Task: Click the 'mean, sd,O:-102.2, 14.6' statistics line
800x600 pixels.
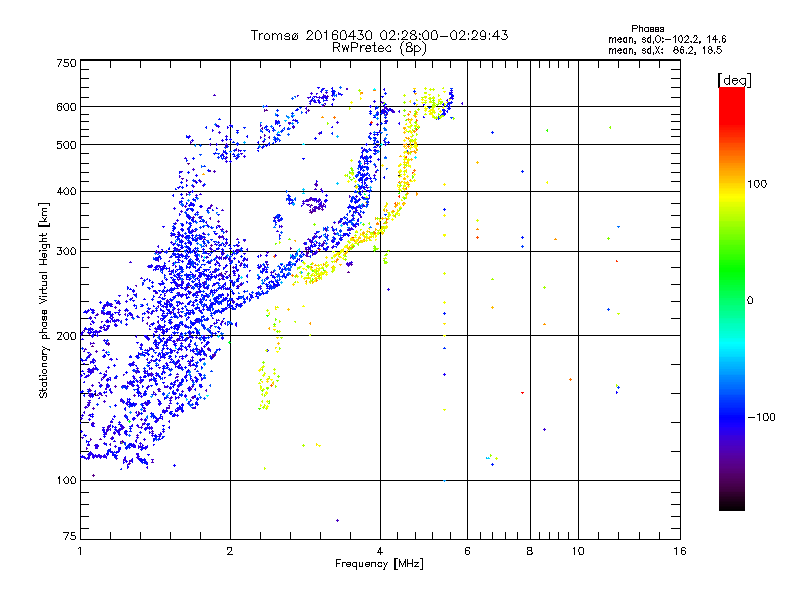Action: point(667,39)
